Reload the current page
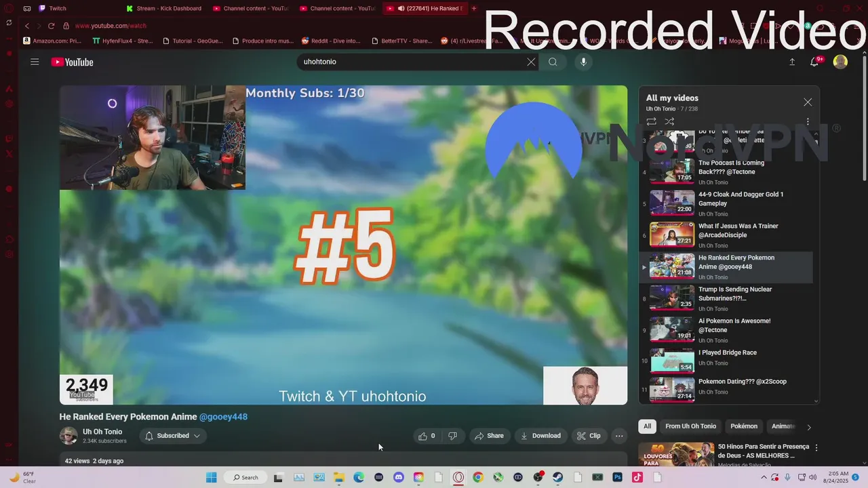This screenshot has height=488, width=868. click(51, 26)
